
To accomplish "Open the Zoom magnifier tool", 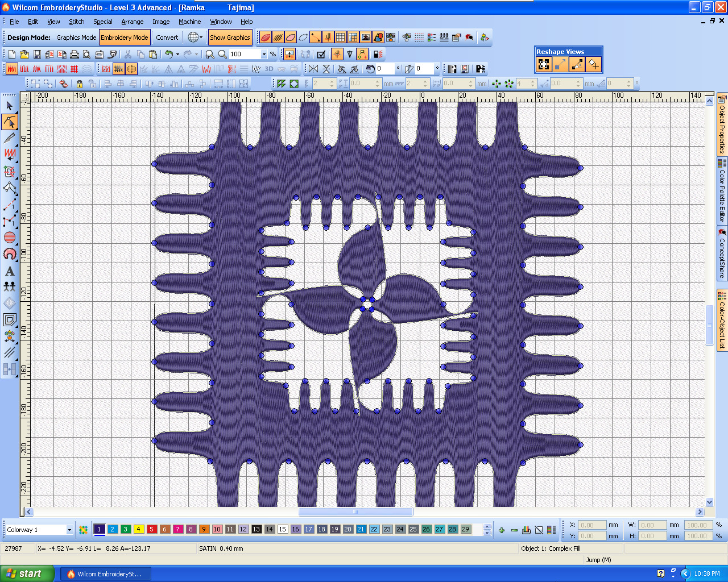I will (222, 54).
